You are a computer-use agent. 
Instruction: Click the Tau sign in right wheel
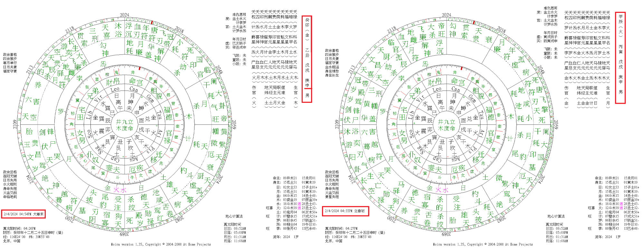[482, 115]
